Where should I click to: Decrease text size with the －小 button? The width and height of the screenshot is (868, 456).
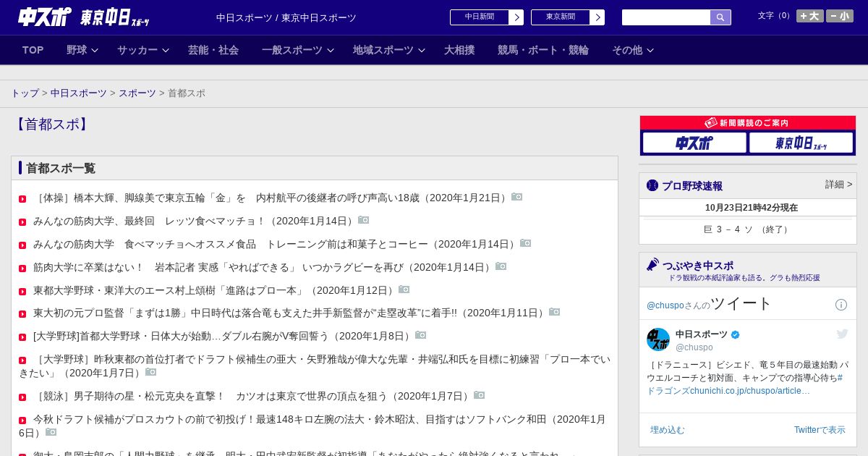[840, 16]
